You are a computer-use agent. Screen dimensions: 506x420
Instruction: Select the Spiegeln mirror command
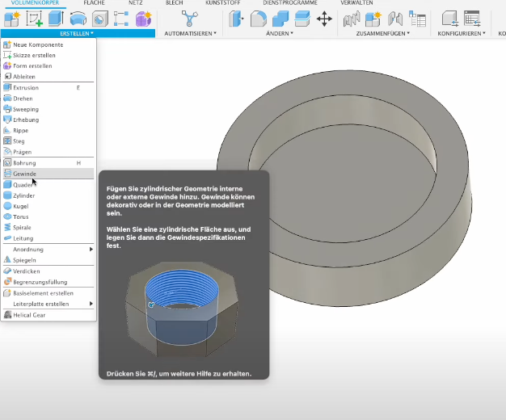(24, 260)
